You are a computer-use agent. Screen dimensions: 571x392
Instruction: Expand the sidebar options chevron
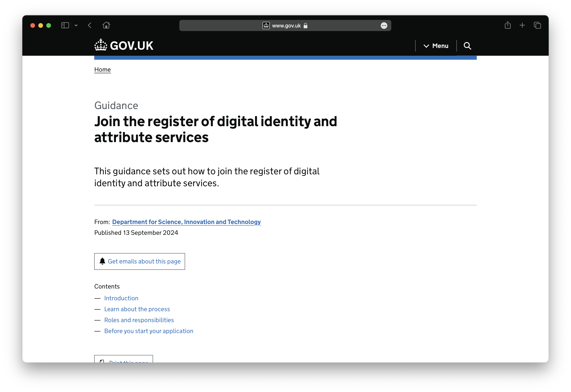point(76,25)
